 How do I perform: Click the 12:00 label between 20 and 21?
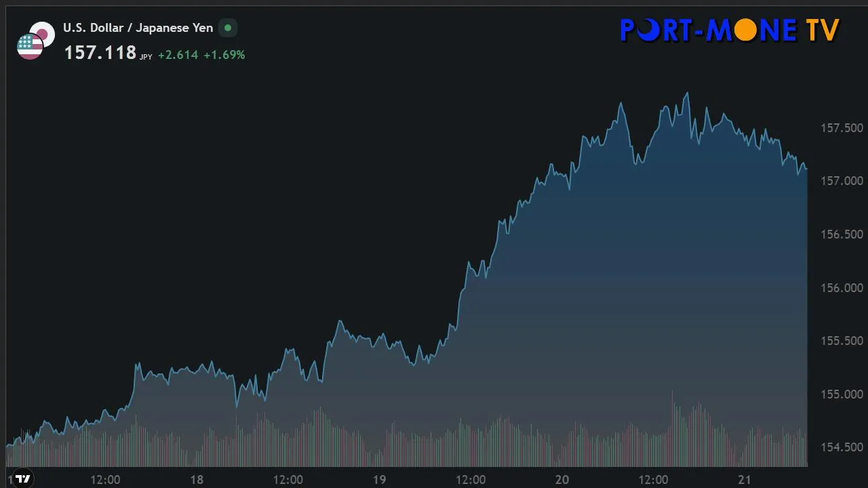coord(653,480)
